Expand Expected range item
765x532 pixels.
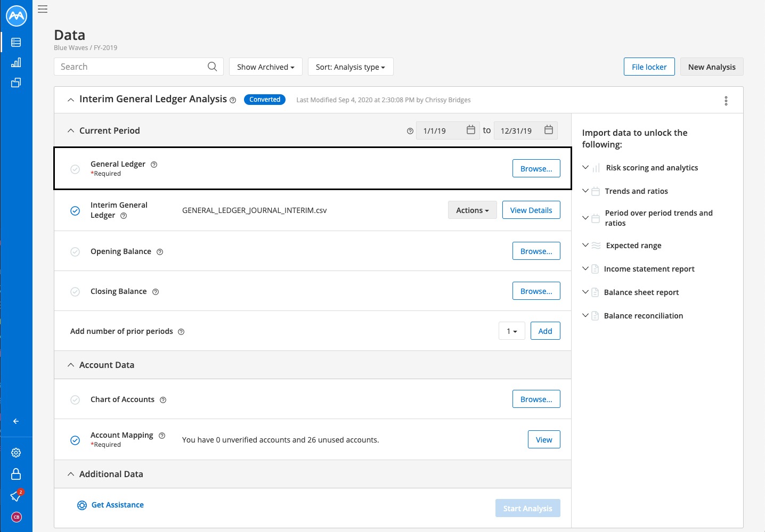click(x=585, y=245)
